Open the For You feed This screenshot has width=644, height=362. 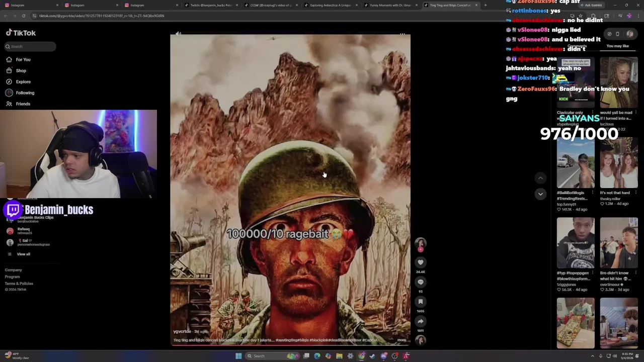pos(19,59)
